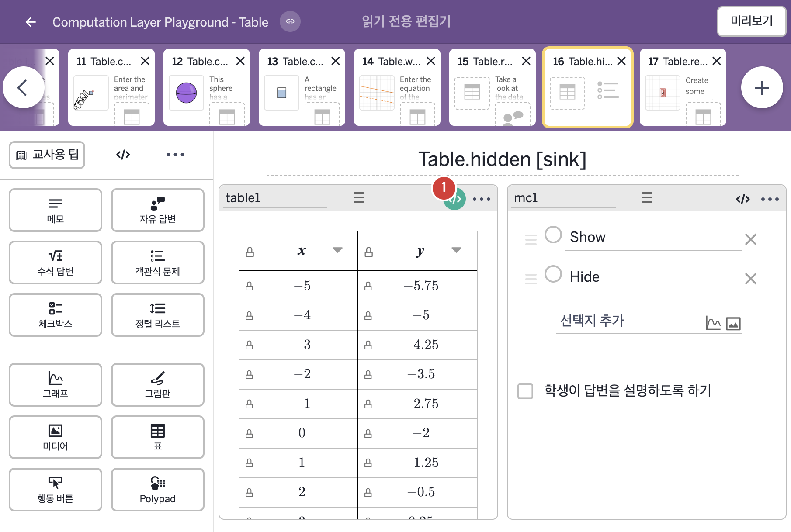Add a Polypad component
The height and width of the screenshot is (532, 791).
(158, 490)
